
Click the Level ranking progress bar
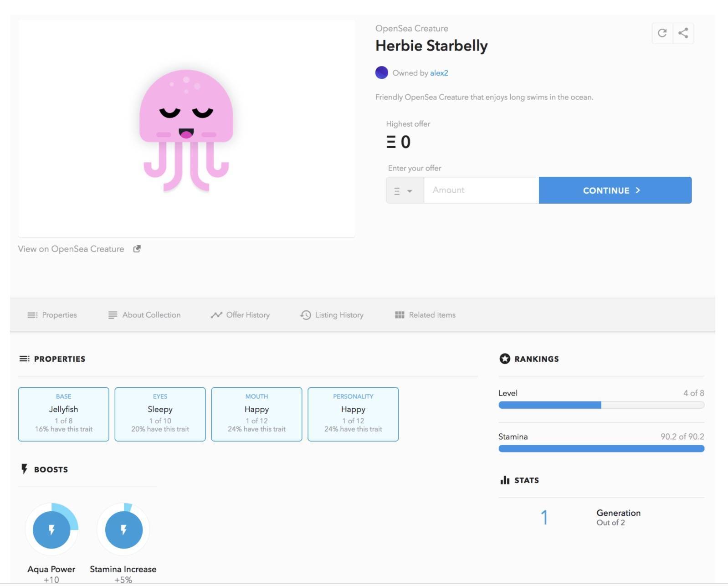tap(601, 405)
